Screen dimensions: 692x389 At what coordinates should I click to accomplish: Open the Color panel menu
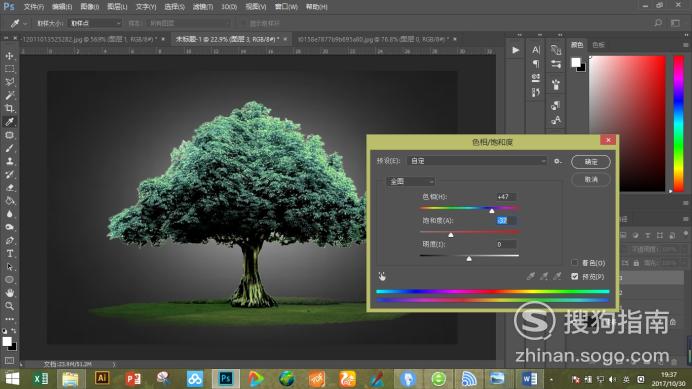(685, 45)
